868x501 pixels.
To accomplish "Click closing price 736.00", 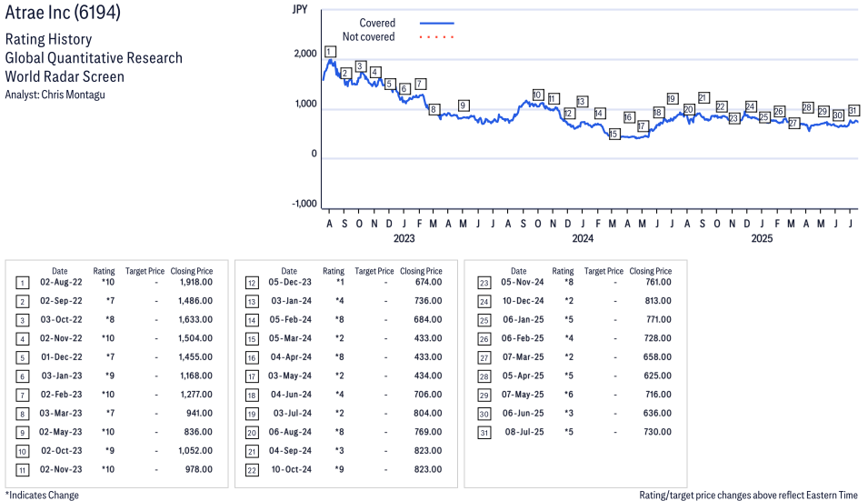I will tap(428, 301).
